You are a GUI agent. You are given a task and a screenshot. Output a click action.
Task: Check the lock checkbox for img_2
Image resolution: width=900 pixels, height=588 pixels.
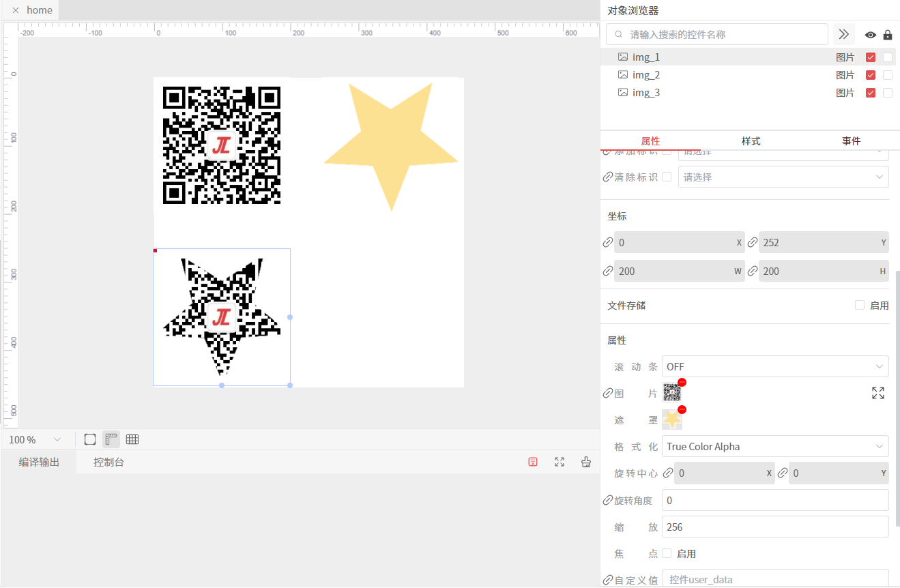pyautogui.click(x=888, y=75)
